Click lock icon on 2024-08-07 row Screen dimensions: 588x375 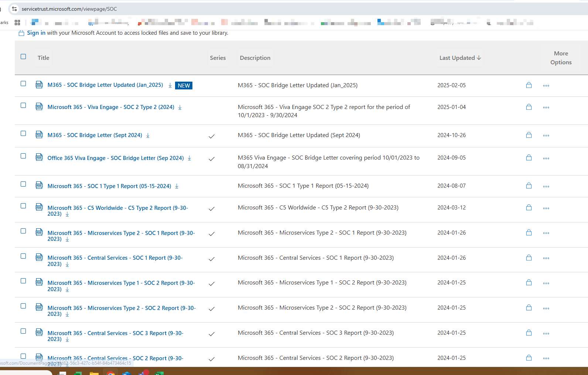(529, 185)
